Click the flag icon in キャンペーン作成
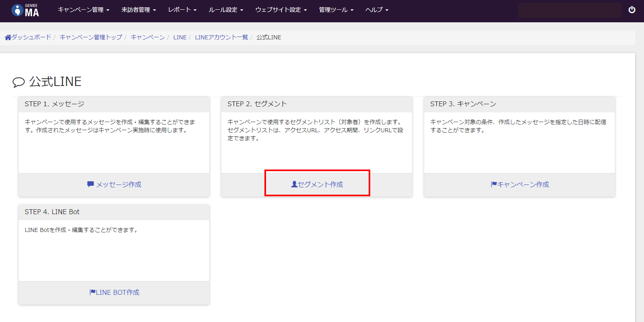This screenshot has width=644, height=322. click(494, 184)
